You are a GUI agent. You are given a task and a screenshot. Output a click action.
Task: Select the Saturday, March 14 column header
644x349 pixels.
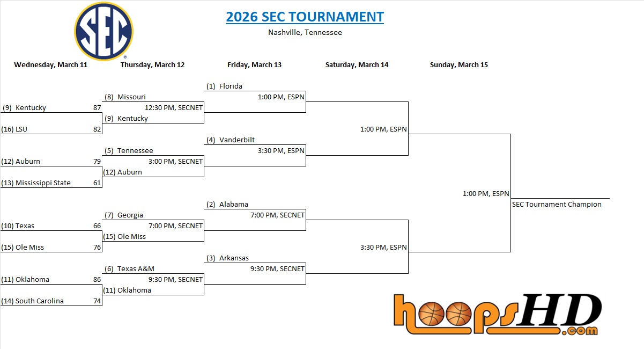pyautogui.click(x=357, y=65)
